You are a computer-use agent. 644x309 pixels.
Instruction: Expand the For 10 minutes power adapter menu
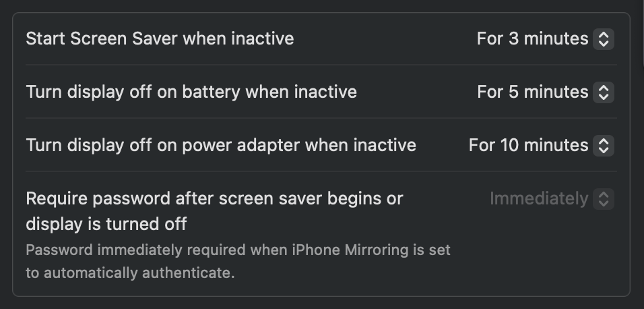pyautogui.click(x=529, y=145)
